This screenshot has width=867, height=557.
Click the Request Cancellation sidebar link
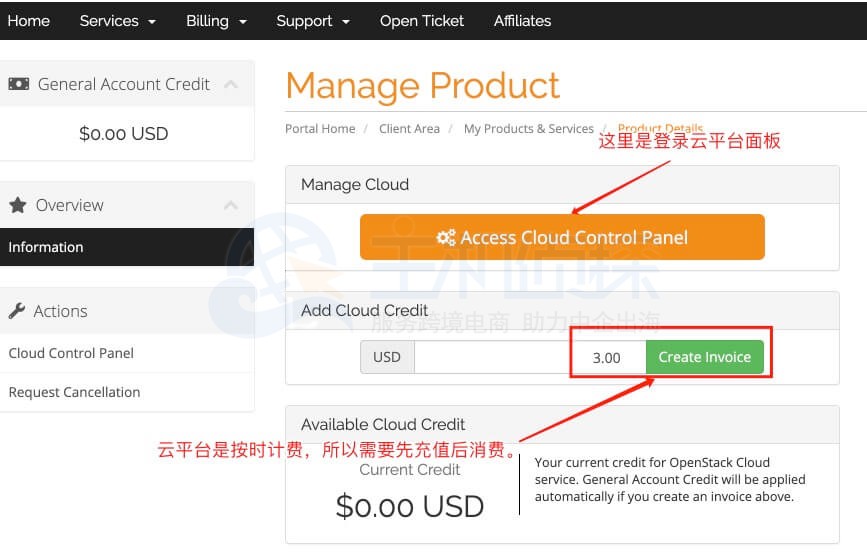coord(74,392)
